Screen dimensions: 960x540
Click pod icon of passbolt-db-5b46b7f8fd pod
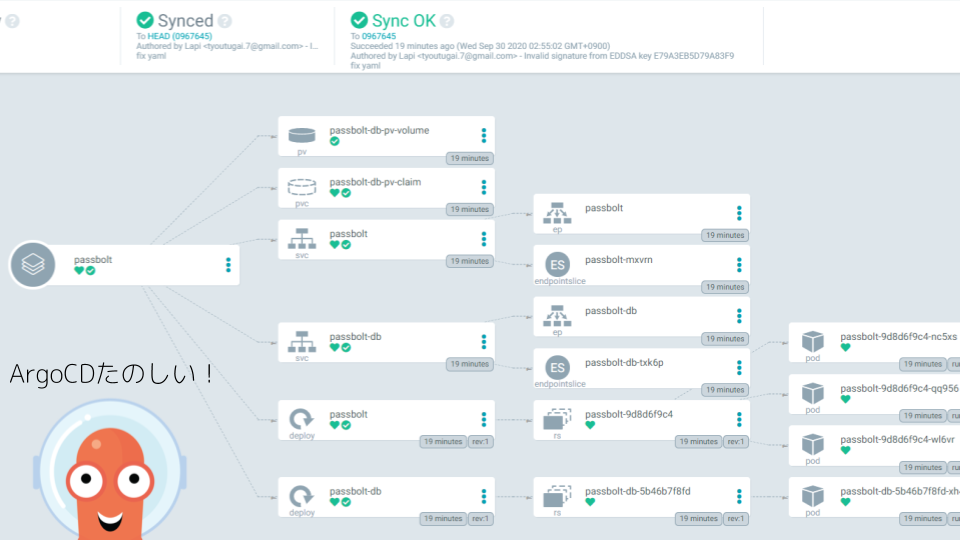pos(812,496)
